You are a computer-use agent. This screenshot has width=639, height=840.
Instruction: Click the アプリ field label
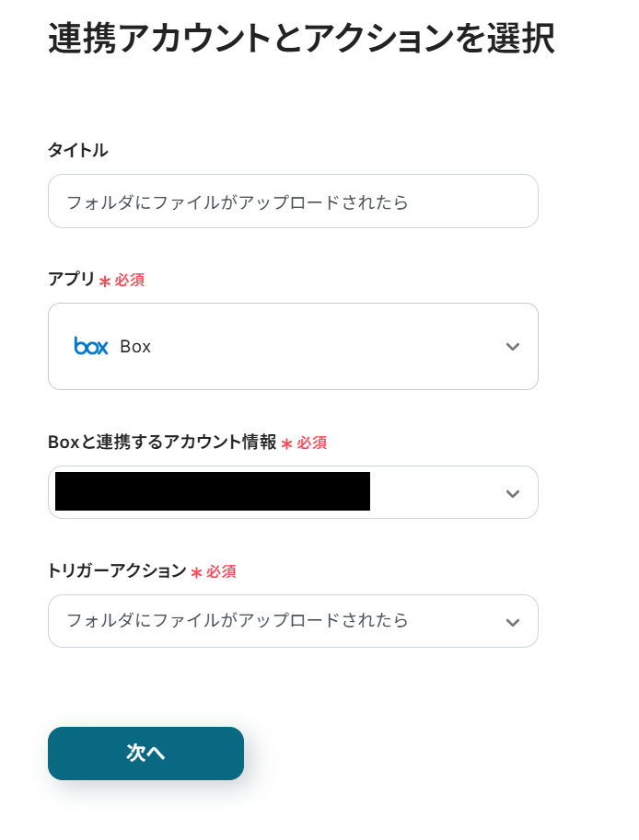point(71,279)
